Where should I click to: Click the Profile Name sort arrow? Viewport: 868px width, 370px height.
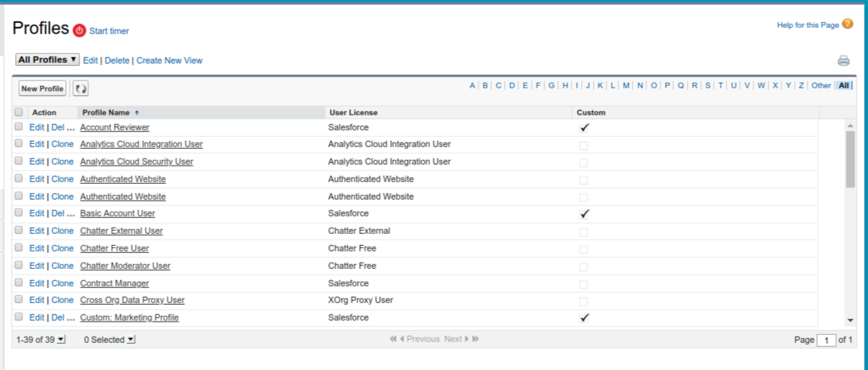[137, 113]
